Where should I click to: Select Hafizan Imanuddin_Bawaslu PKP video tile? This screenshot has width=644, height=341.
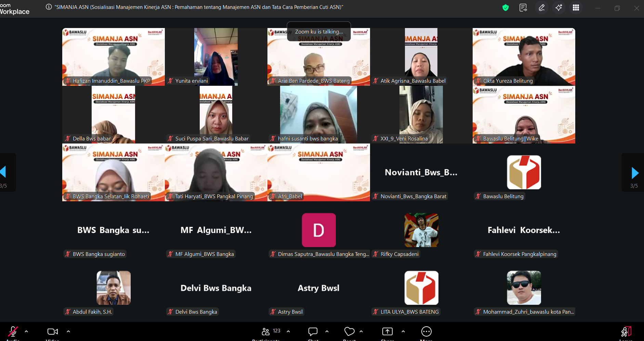(x=114, y=57)
